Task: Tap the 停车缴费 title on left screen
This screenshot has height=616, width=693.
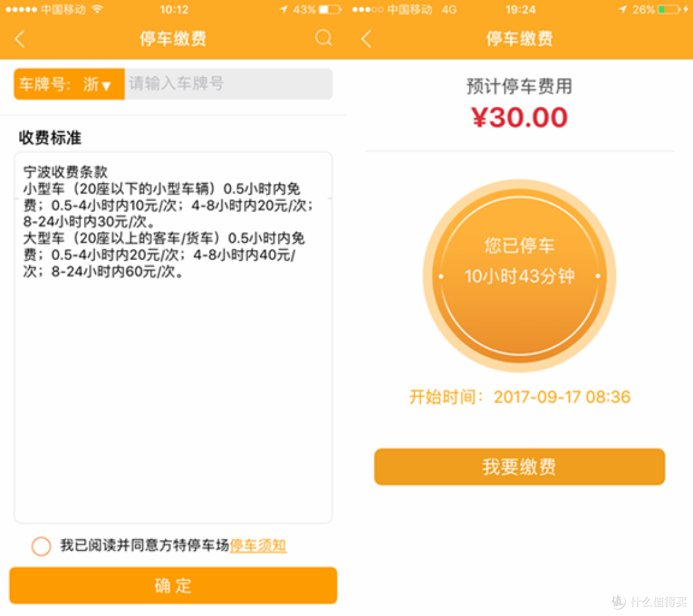Action: tap(173, 38)
